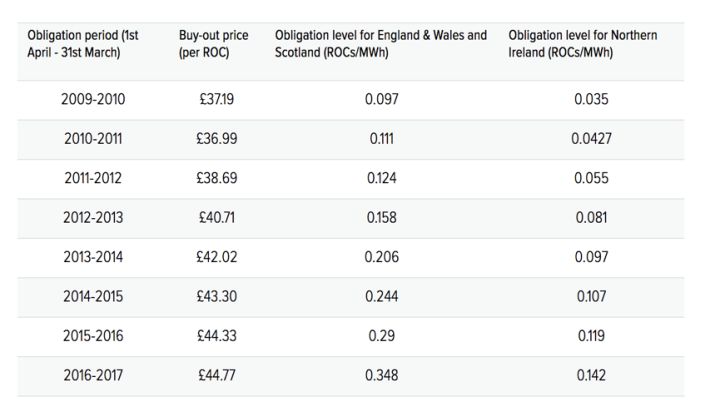Select the 2011-2012 period cell
This screenshot has height=416, width=720.
pos(93,178)
